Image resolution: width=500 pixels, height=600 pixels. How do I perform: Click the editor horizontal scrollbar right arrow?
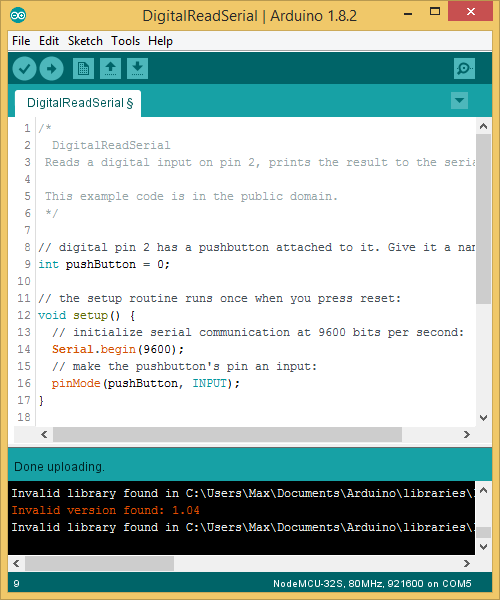[467, 434]
